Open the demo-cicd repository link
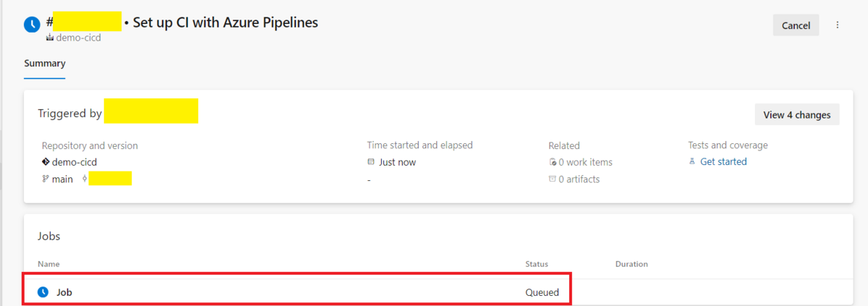Image resolution: width=868 pixels, height=306 pixels. click(75, 162)
